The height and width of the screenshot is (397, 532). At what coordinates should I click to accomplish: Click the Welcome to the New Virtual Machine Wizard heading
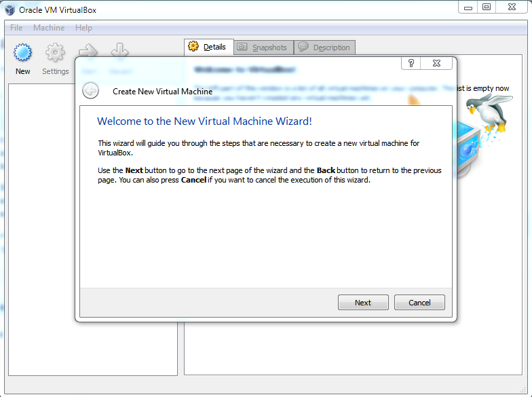point(204,121)
